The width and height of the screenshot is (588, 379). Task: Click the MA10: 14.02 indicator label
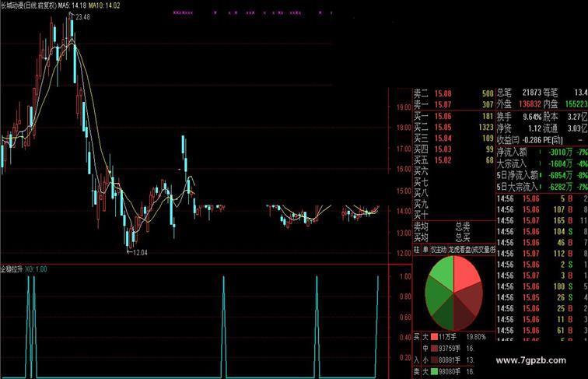click(104, 5)
